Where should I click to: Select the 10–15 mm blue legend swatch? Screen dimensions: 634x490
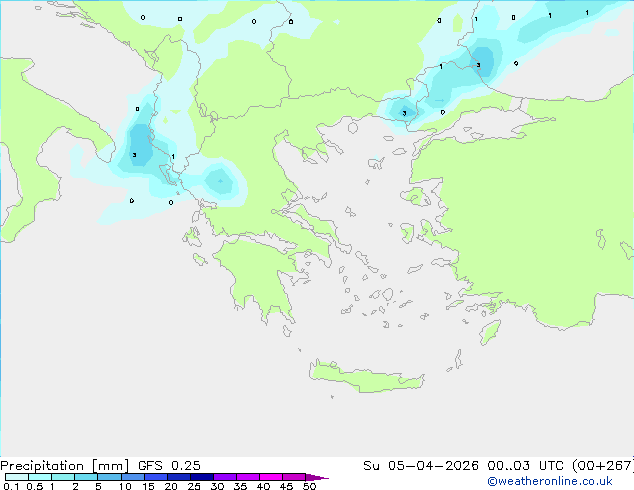[132, 477]
